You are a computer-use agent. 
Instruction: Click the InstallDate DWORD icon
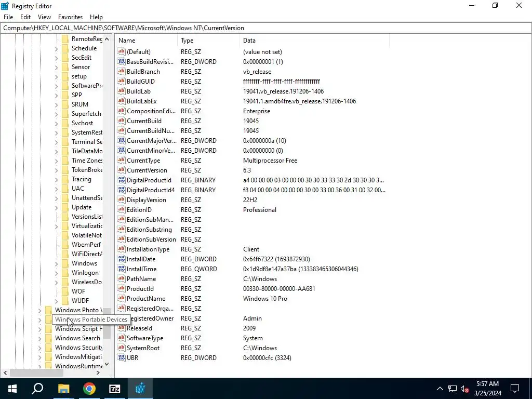pos(122,259)
